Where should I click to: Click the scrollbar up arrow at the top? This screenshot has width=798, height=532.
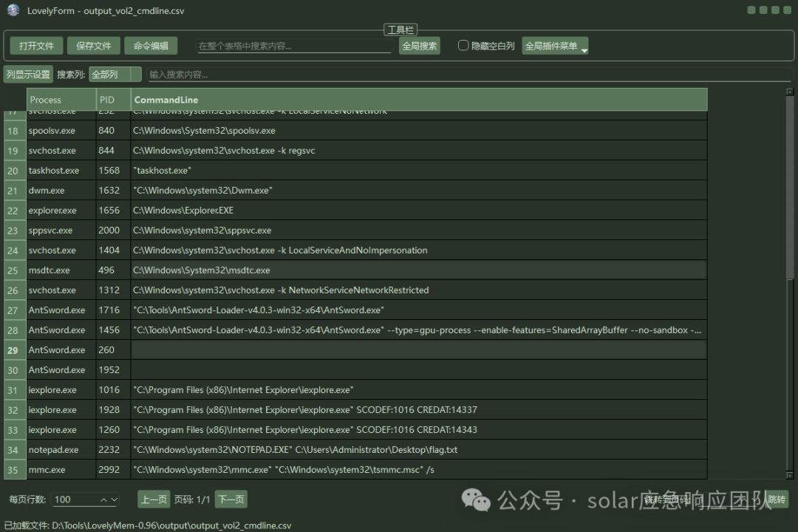coord(790,92)
